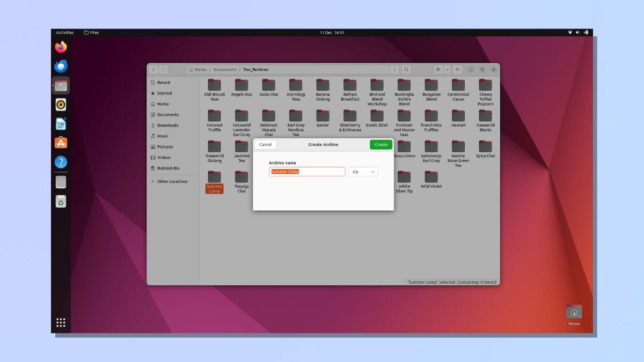Go forward with the Files forward arrow
This screenshot has height=362, width=644.
(163, 69)
